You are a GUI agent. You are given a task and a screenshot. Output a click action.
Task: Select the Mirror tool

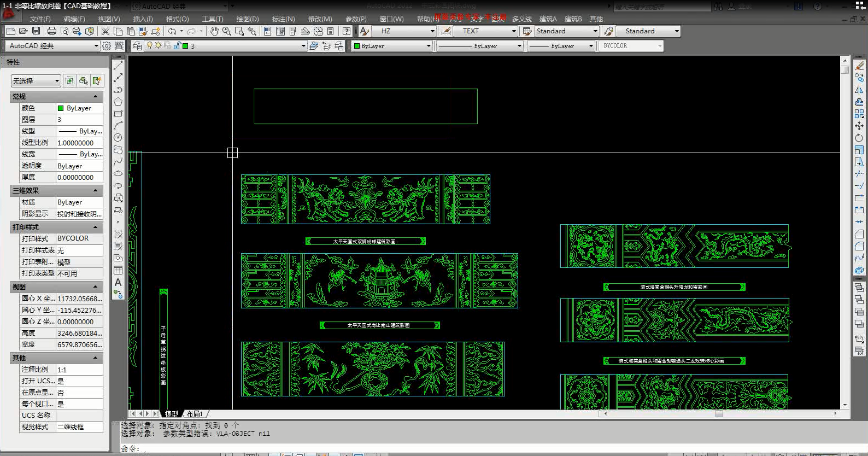pos(859,90)
